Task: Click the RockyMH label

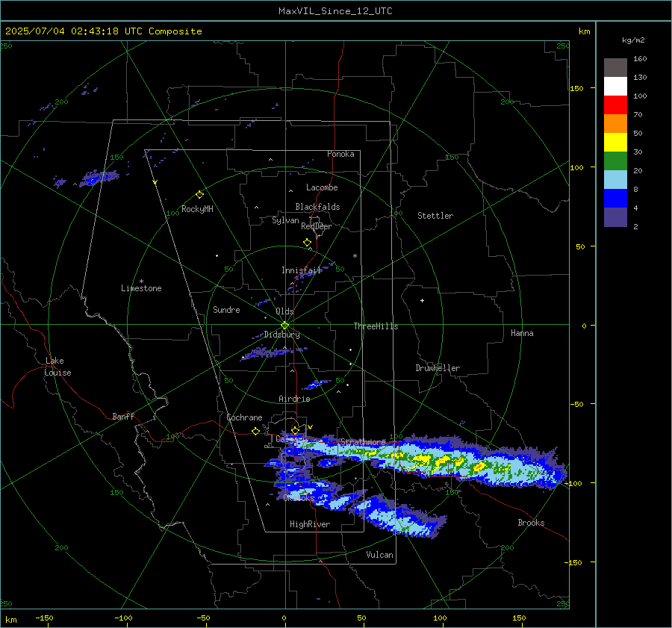Action: (x=197, y=209)
